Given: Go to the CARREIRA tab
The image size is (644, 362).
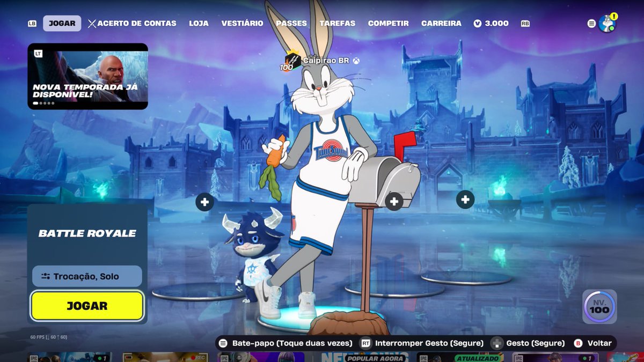Looking at the screenshot, I should click(441, 24).
